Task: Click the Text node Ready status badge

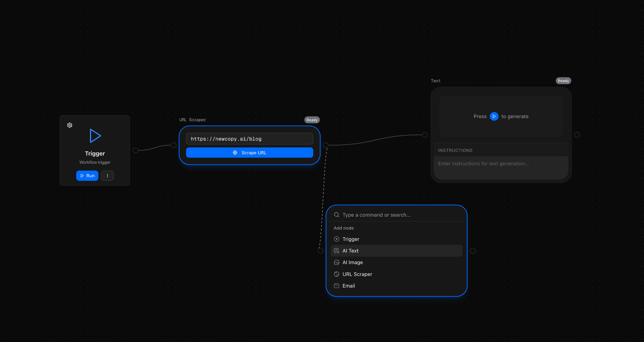Action: pos(563,81)
